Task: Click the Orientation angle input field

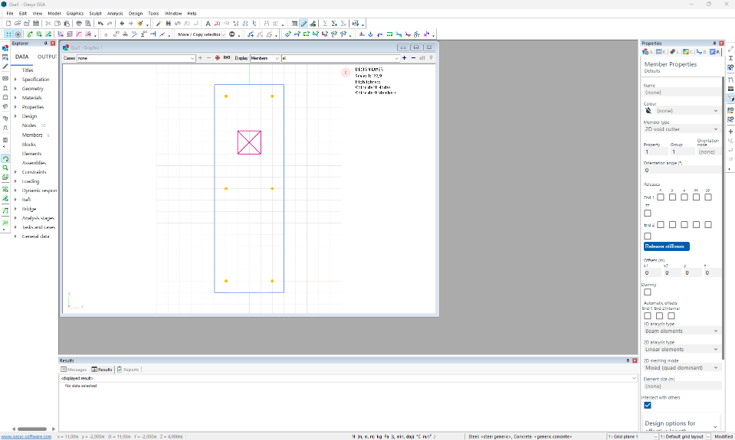Action: pos(680,171)
